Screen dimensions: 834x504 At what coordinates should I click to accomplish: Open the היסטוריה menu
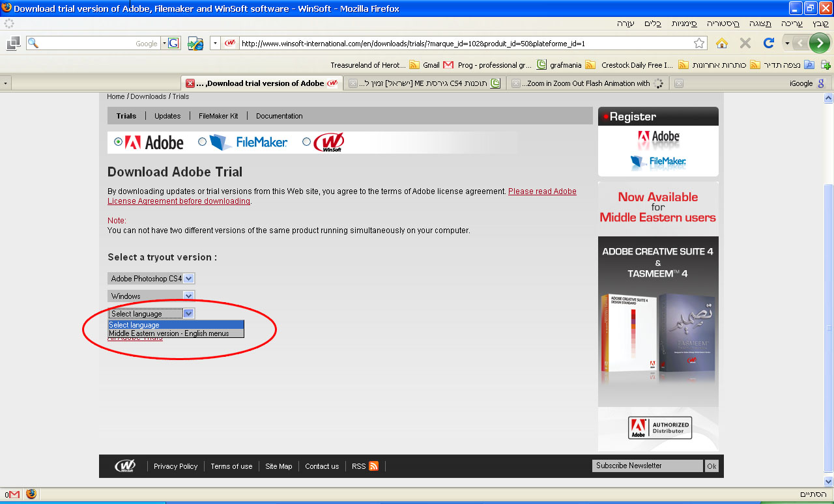724,23
